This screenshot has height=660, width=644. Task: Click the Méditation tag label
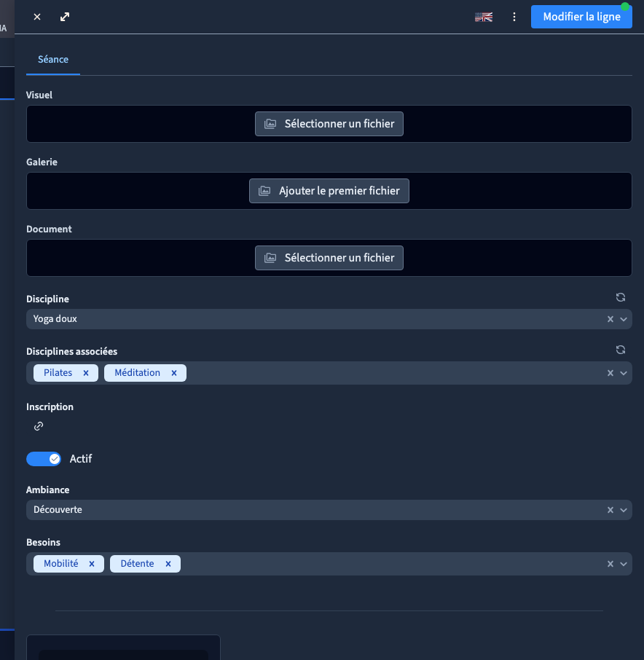[137, 373]
